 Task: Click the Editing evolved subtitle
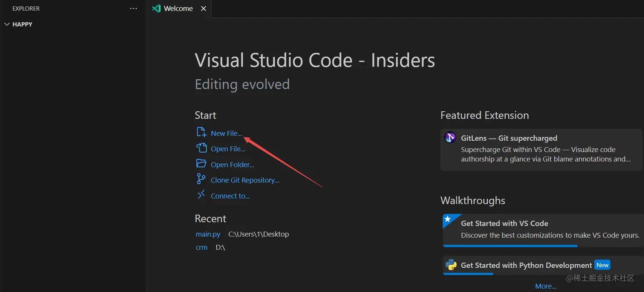click(242, 84)
